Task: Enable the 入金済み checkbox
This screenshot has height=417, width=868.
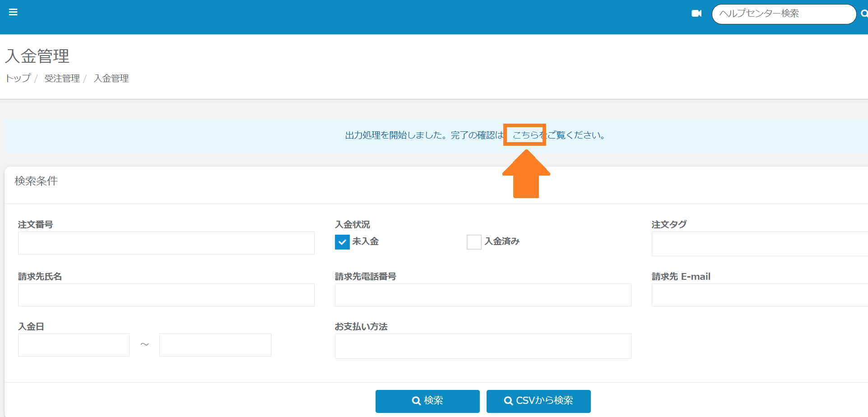Action: [474, 242]
